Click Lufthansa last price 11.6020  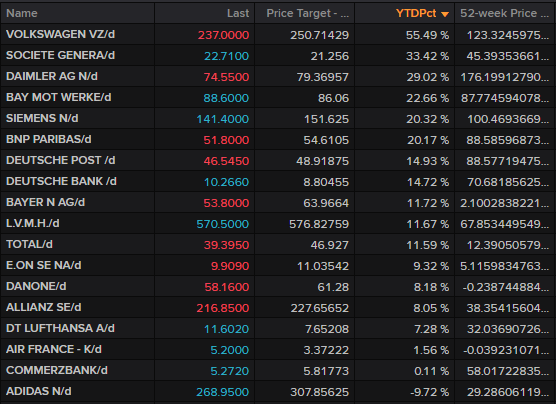point(227,329)
